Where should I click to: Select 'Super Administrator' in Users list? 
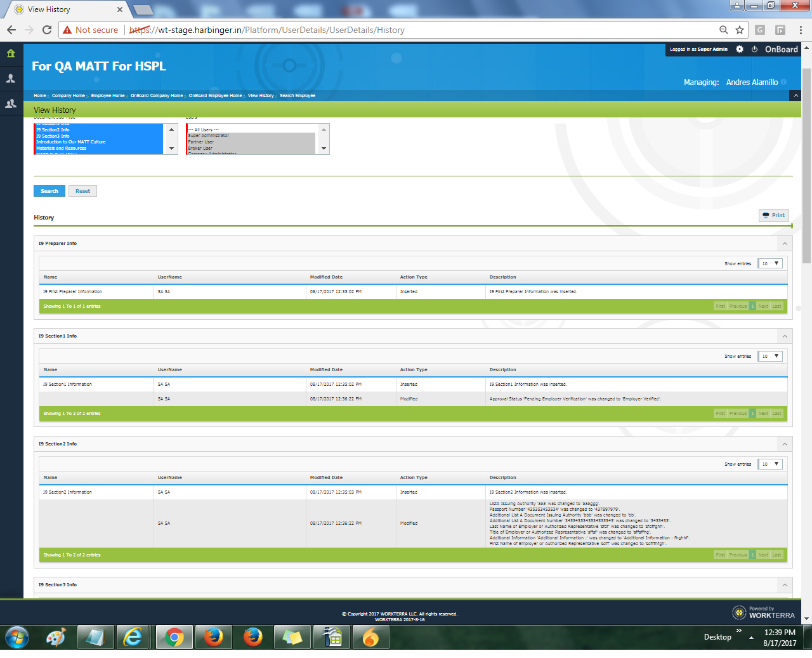click(209, 136)
